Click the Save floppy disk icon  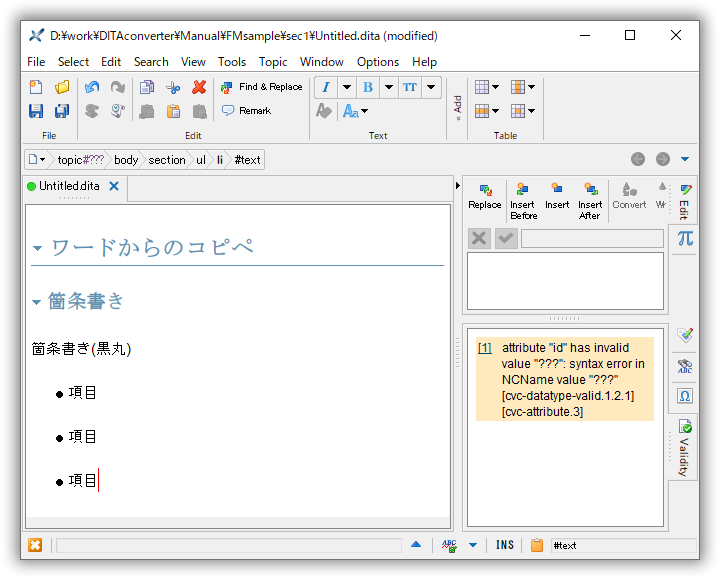[x=36, y=111]
